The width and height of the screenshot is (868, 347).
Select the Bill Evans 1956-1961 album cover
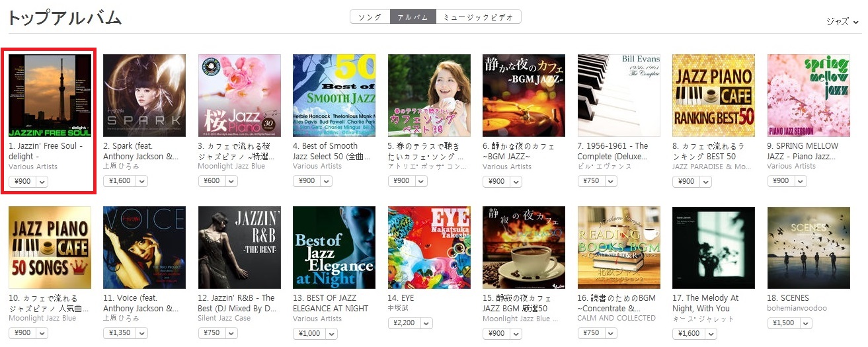(x=619, y=95)
